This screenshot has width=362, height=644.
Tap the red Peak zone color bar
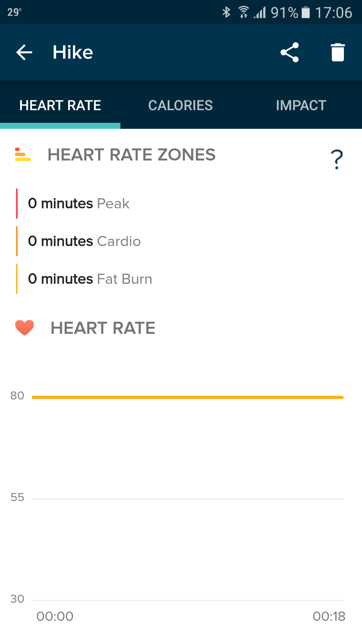click(x=17, y=203)
